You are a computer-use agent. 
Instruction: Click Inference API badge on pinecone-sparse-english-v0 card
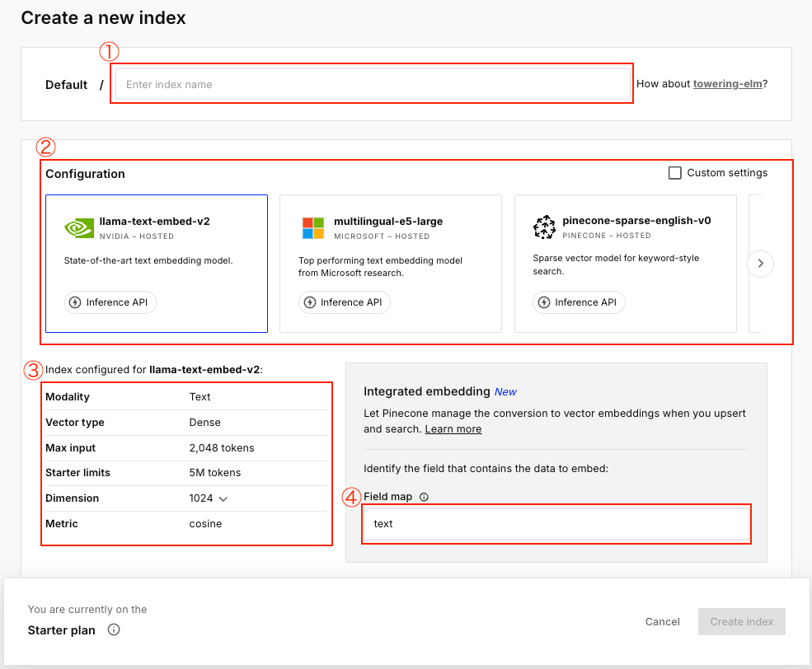[x=579, y=302]
